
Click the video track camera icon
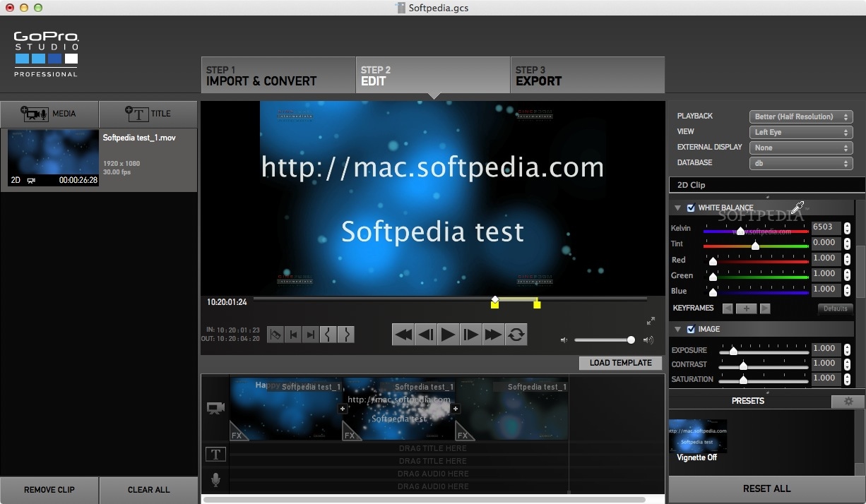click(x=215, y=408)
